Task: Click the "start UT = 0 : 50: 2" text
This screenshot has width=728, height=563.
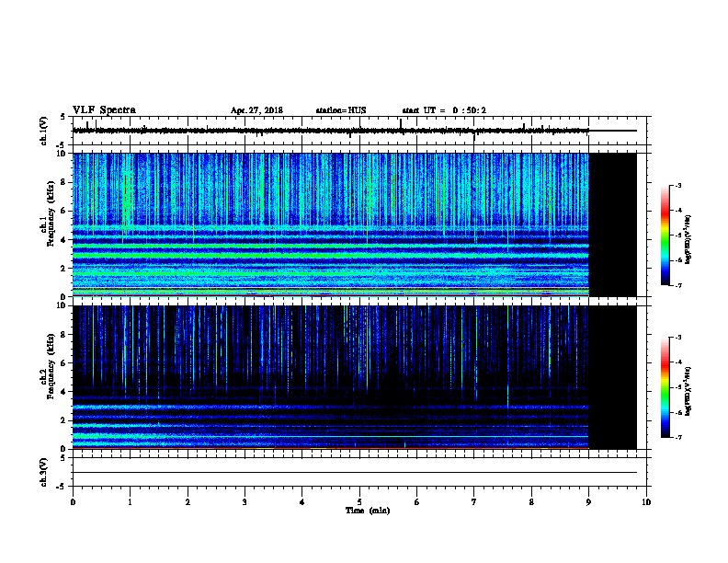Action: 444,110
